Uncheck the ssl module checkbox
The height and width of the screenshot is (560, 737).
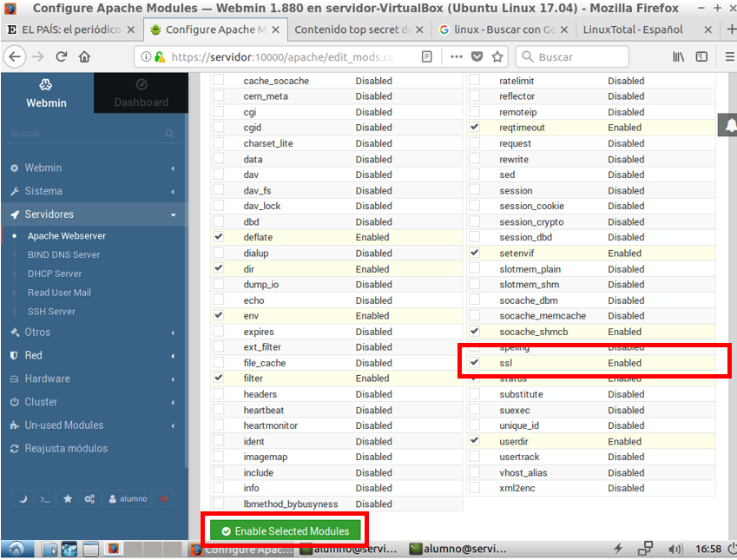click(474, 363)
